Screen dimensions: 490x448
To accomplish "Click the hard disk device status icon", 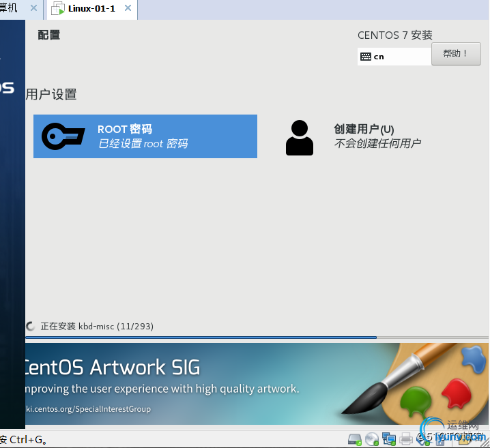I will coord(355,439).
